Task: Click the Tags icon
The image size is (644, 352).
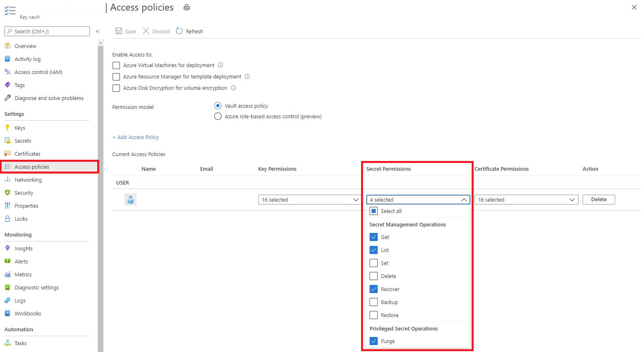Action: 7,85
